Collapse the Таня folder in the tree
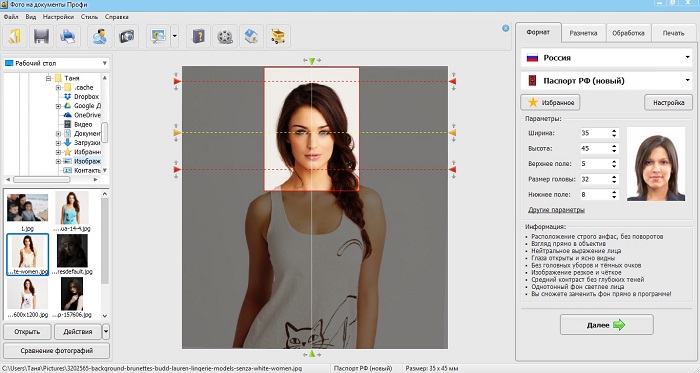 49,78
